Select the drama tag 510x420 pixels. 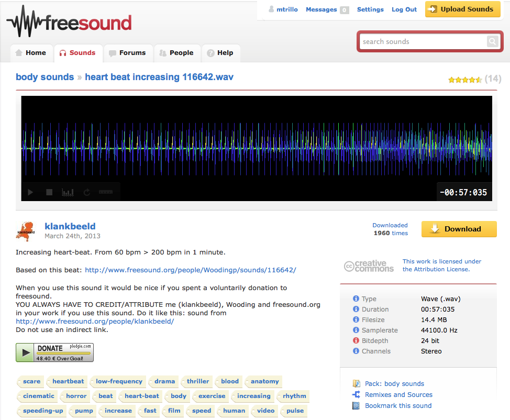(x=163, y=381)
